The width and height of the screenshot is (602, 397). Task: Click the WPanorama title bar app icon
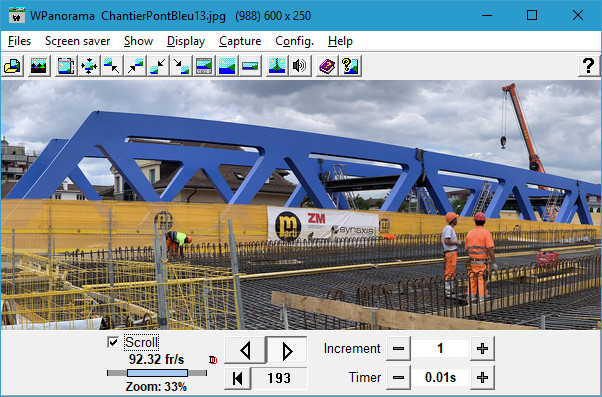coord(17,16)
